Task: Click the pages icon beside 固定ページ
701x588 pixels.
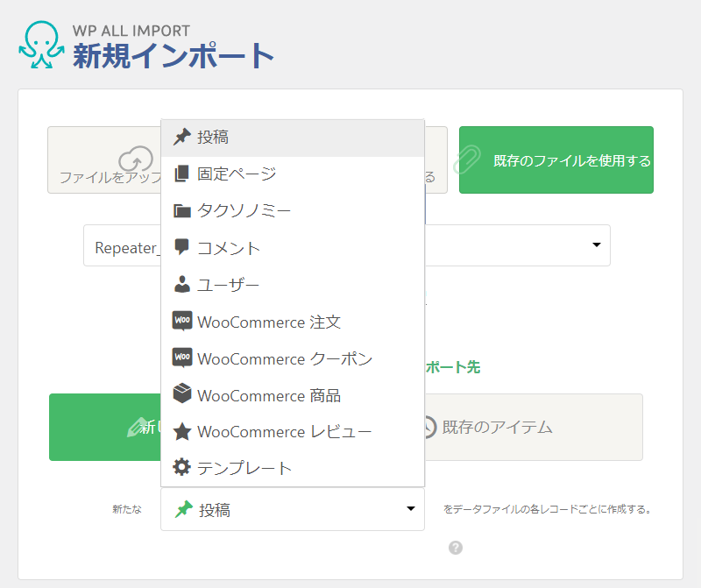Action: 181,174
